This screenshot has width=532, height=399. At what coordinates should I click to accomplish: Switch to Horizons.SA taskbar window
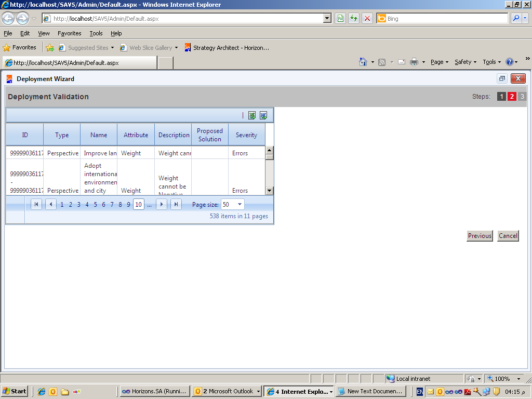click(x=155, y=391)
